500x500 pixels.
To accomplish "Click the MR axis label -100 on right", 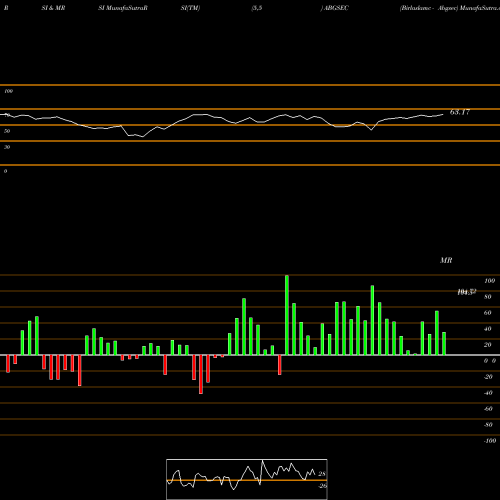I will (490, 441).
